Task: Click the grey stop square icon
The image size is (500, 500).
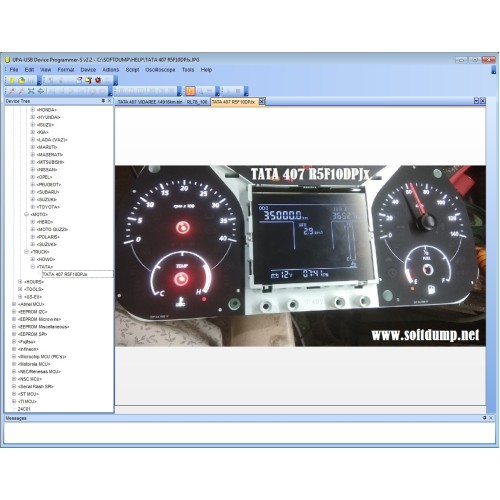Action: (238, 91)
